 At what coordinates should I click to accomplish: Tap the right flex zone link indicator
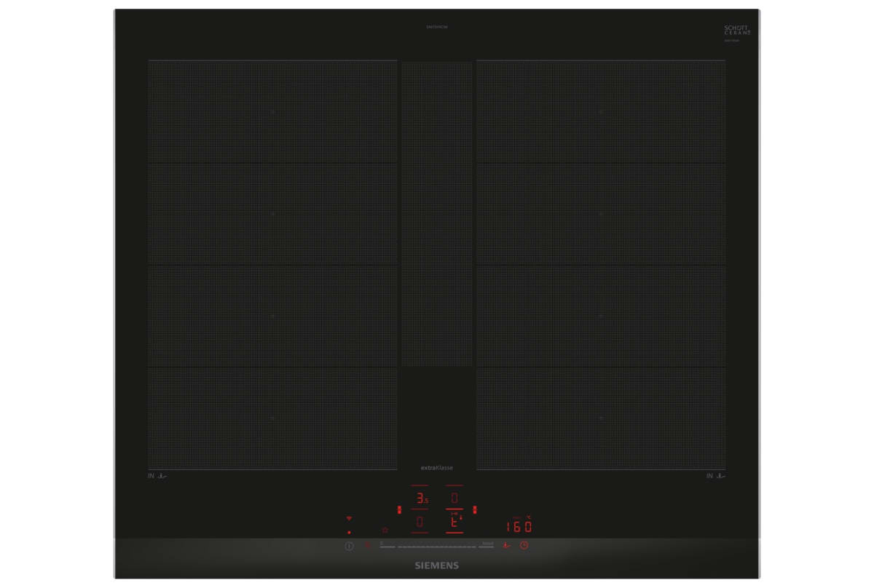475,509
